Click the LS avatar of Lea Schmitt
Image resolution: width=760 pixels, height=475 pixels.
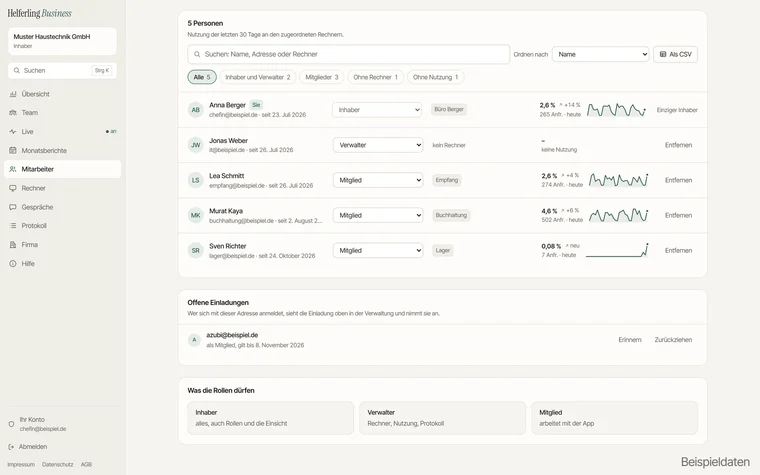(195, 180)
